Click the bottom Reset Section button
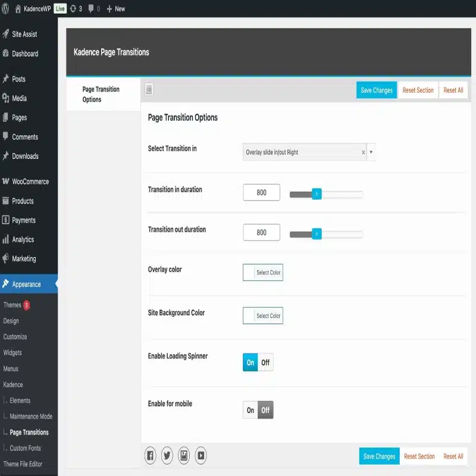476x476 pixels. tap(419, 456)
